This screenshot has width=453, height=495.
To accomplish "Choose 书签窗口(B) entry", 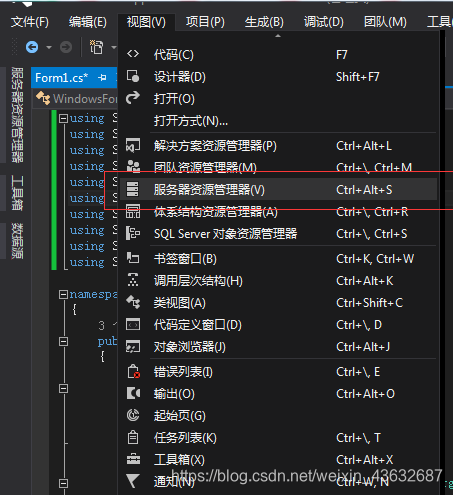I will [x=278, y=258].
